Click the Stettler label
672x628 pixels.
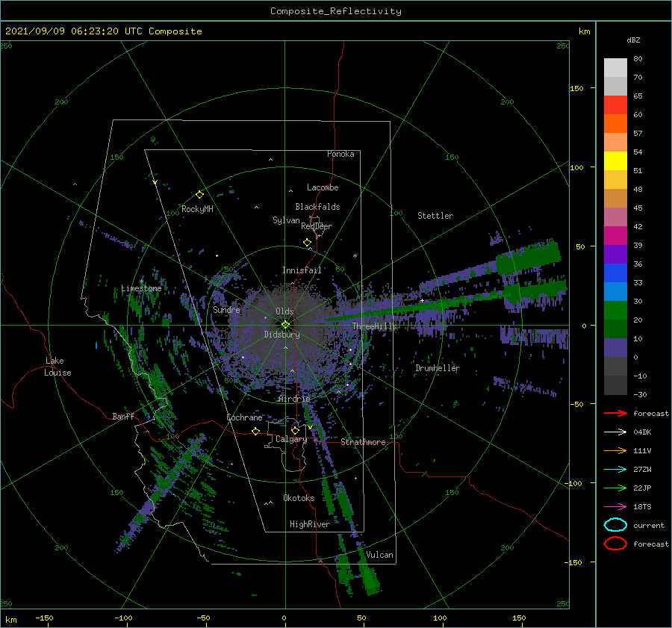(435, 216)
